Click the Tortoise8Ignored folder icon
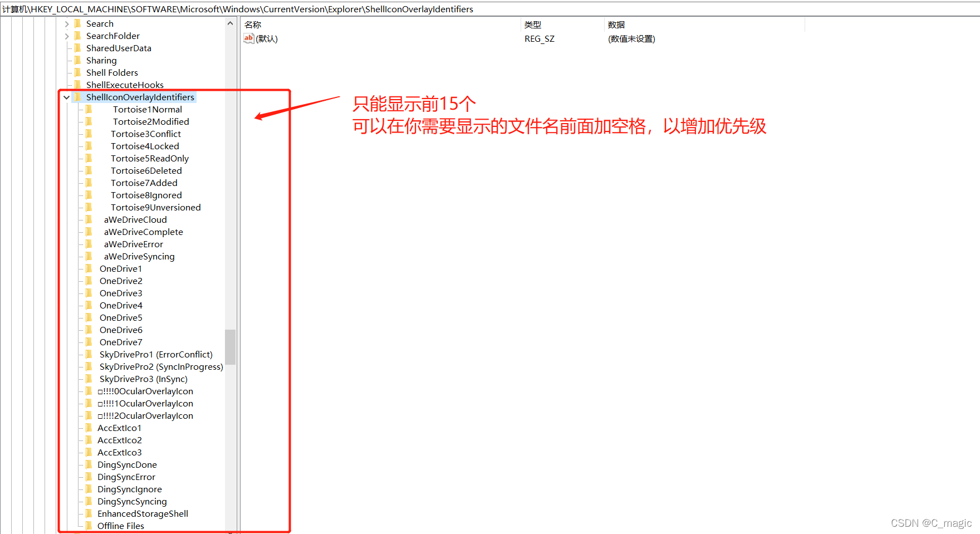 click(89, 195)
